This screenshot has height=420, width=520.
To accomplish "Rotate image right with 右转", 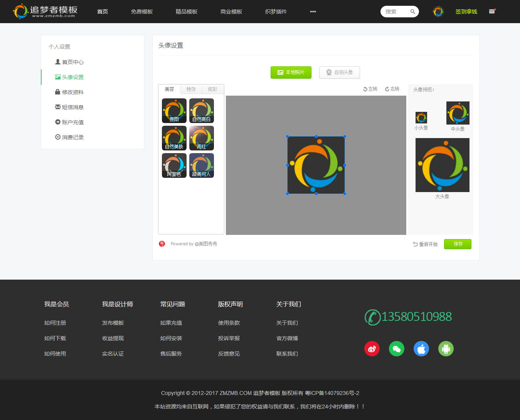I will click(x=392, y=89).
